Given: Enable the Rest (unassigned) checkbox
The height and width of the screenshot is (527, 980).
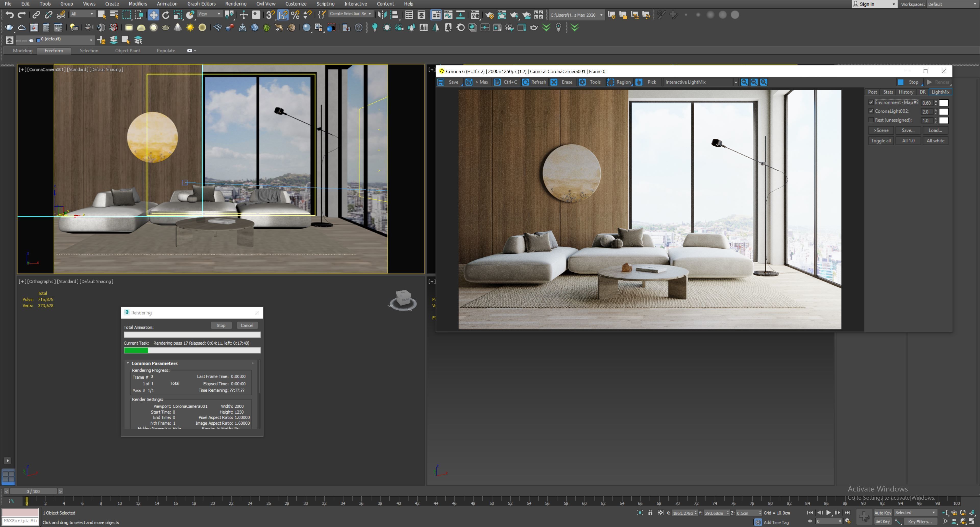Looking at the screenshot, I should pyautogui.click(x=871, y=120).
